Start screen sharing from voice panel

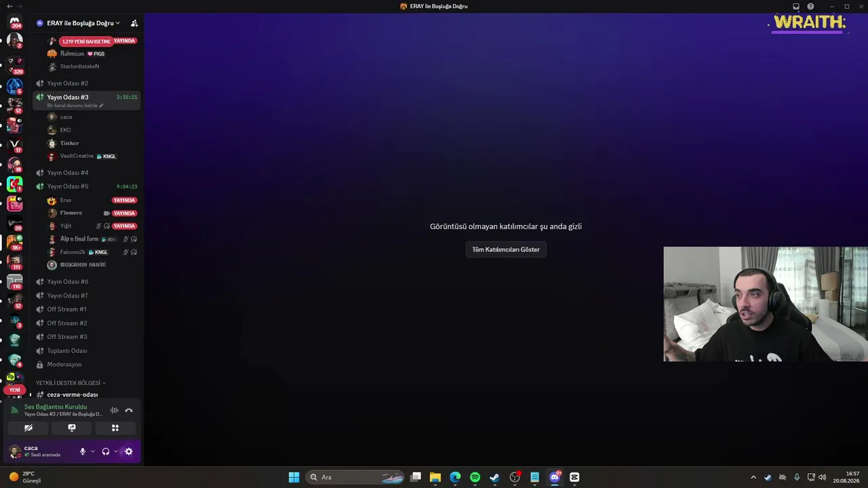pyautogui.click(x=72, y=428)
